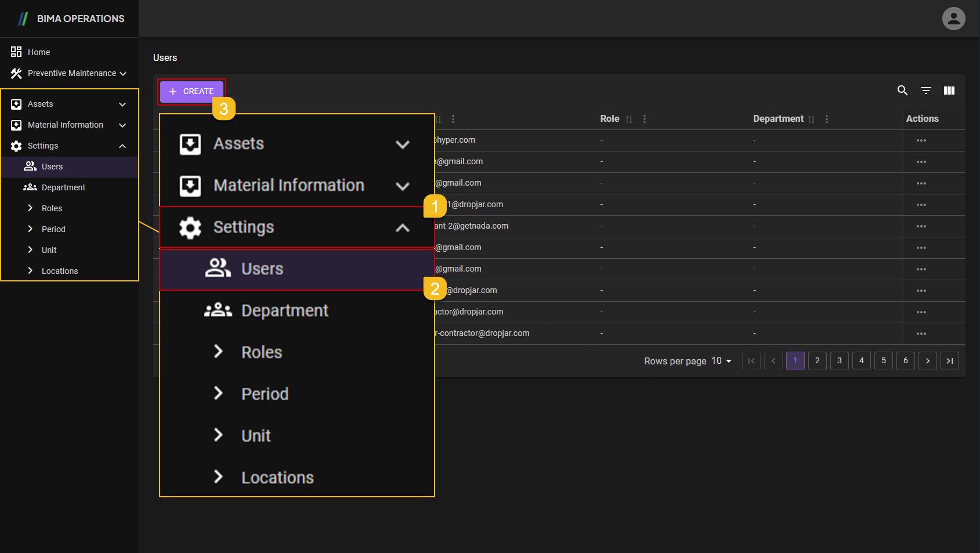
Task: Expand the Roles tree item
Action: [x=30, y=208]
